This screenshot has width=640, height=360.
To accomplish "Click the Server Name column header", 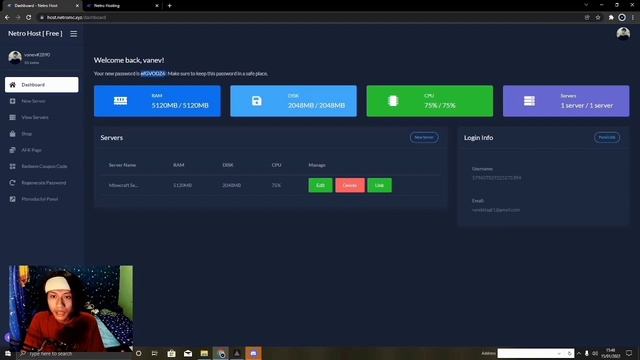I will coord(122,165).
